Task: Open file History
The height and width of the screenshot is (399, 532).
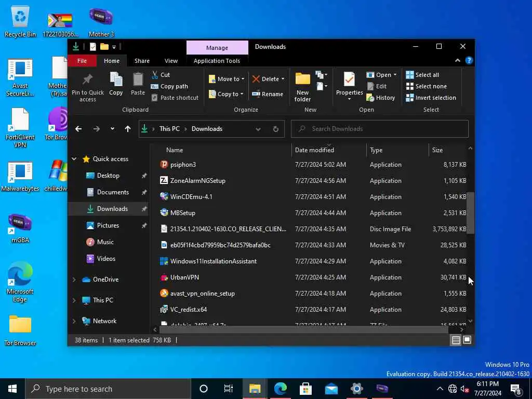Action: 381,98
